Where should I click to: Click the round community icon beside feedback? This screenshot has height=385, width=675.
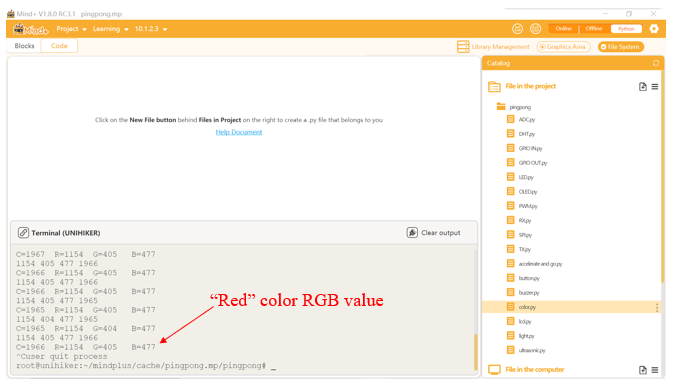pos(535,29)
